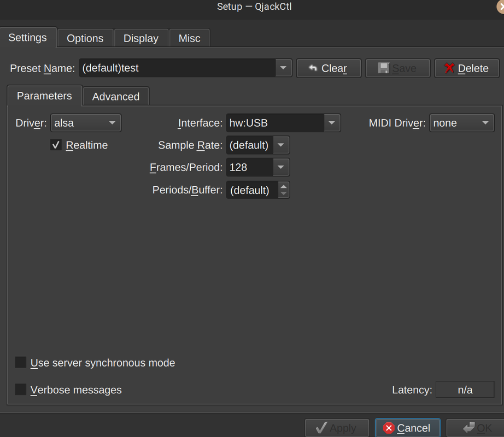
Task: Expand the Preset Name dropdown arrow
Action: [x=283, y=68]
